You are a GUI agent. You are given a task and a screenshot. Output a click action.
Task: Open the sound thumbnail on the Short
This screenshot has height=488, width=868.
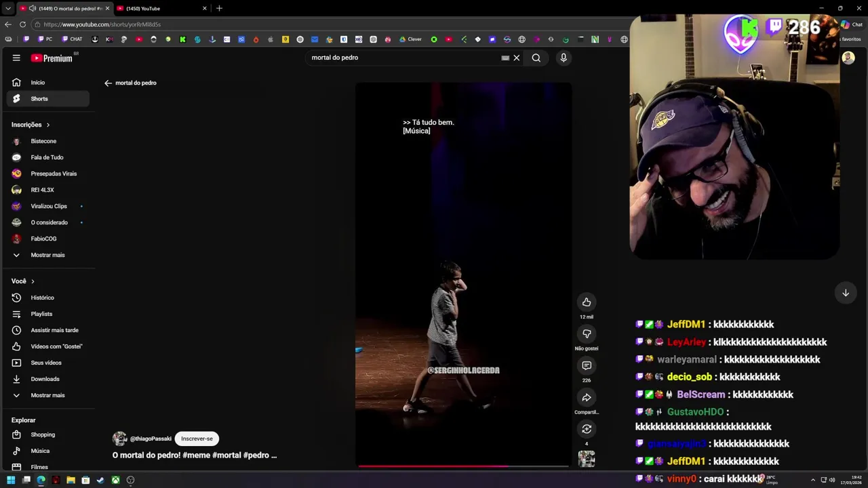pyautogui.click(x=587, y=459)
